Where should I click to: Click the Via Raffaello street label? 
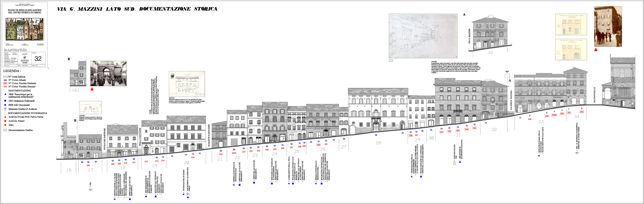(x=594, y=95)
